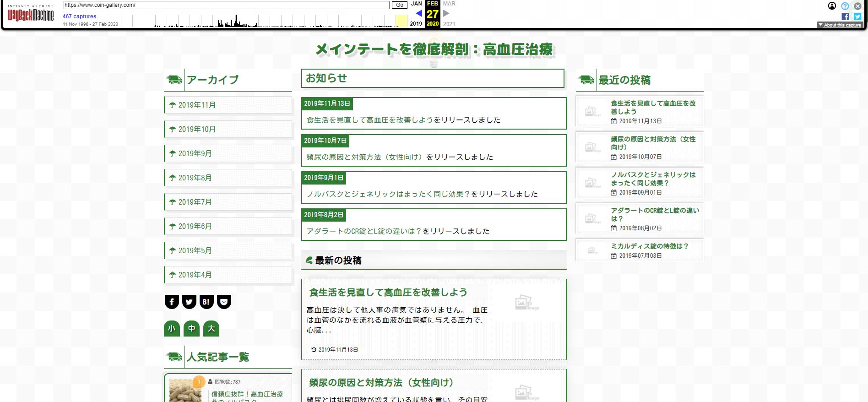868x402 pixels.
Task: Set font size to medium (中)
Action: (191, 328)
